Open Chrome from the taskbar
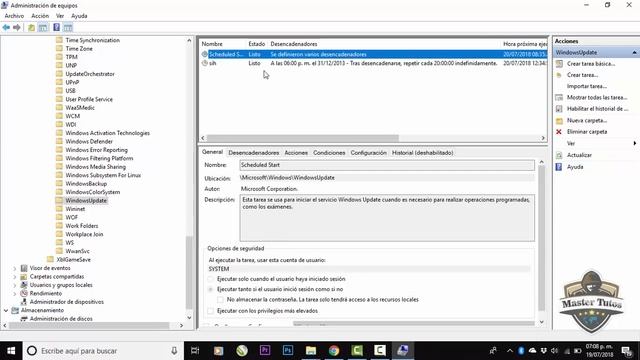This screenshot has height=360, width=640. (334, 351)
